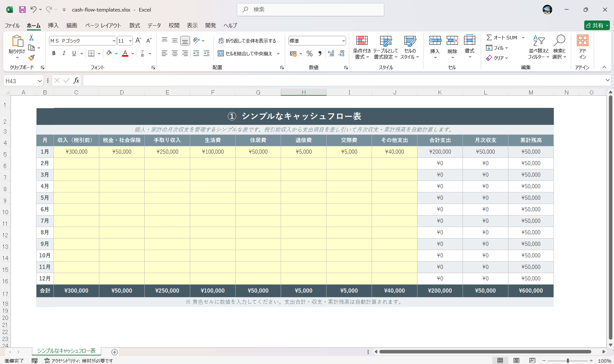Click the zoom slider handle

pos(568,361)
